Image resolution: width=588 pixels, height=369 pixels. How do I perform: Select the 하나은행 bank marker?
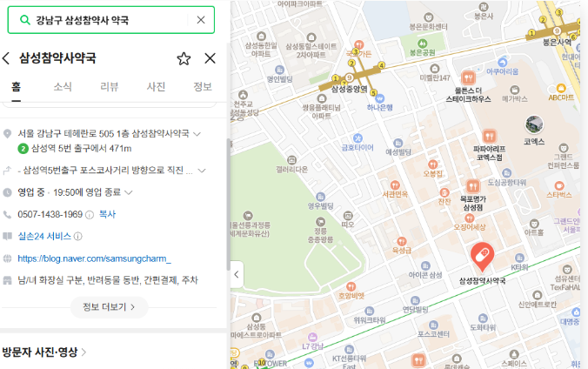[x=379, y=98]
